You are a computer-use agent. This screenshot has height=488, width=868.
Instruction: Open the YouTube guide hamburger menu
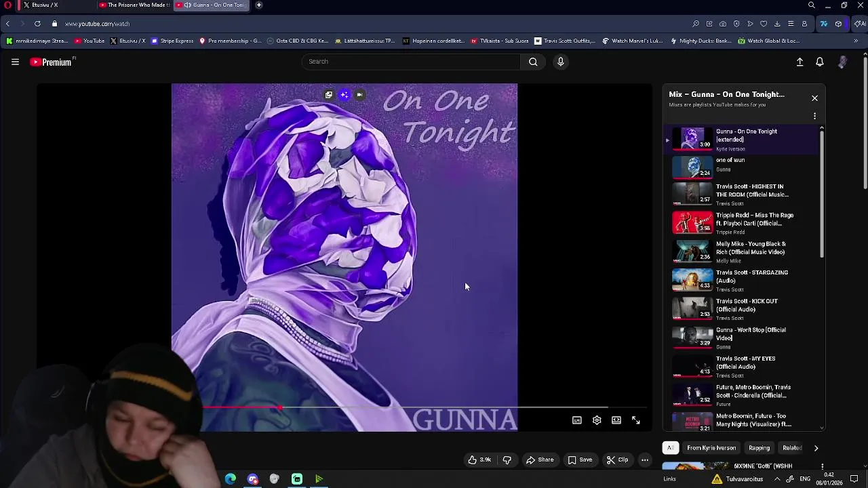[x=15, y=62]
